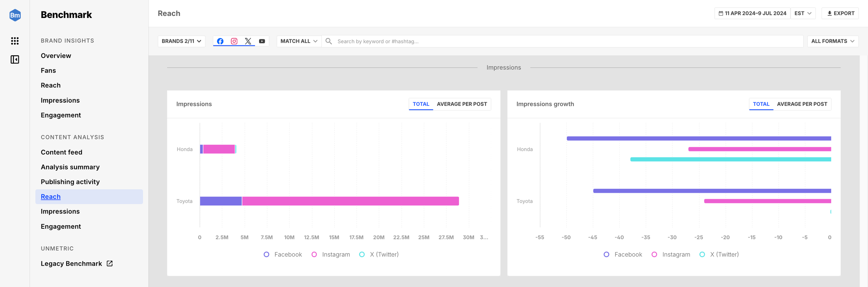Toggle the Facebook network filter

pos(220,41)
